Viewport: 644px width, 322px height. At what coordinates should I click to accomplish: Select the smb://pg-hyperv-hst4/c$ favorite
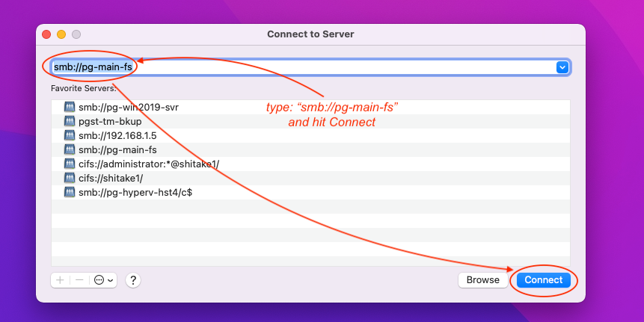310,193
